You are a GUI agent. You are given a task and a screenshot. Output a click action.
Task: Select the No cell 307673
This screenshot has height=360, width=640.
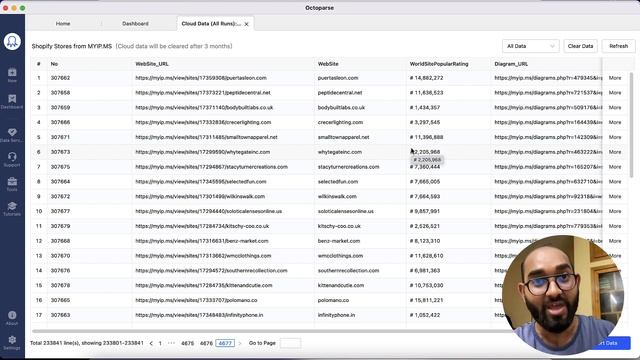point(60,152)
